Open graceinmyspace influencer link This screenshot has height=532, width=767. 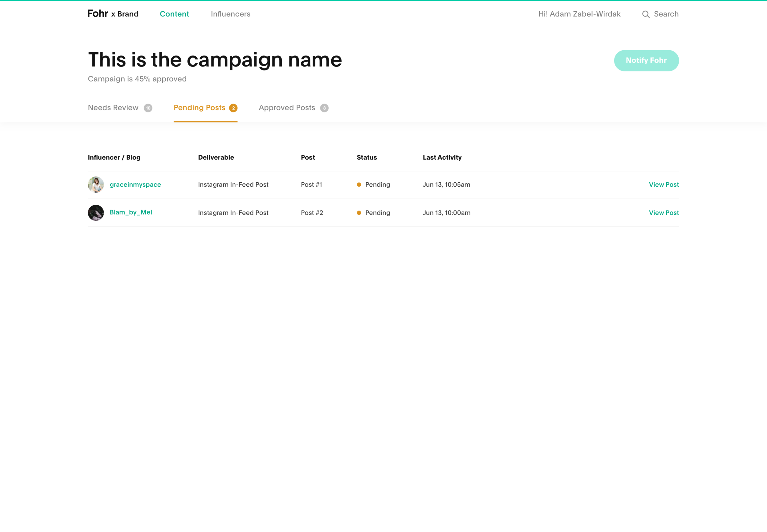135,184
